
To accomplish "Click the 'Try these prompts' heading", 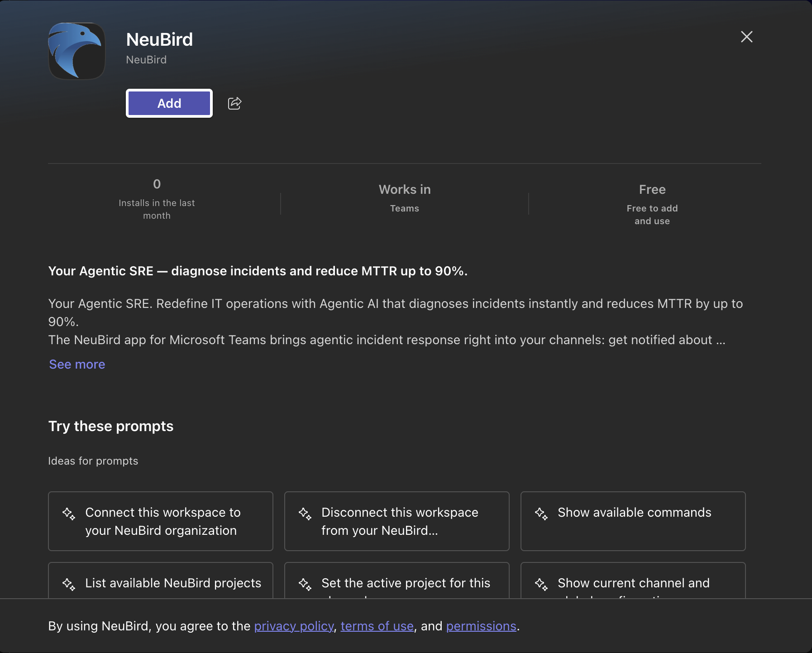I will (111, 426).
